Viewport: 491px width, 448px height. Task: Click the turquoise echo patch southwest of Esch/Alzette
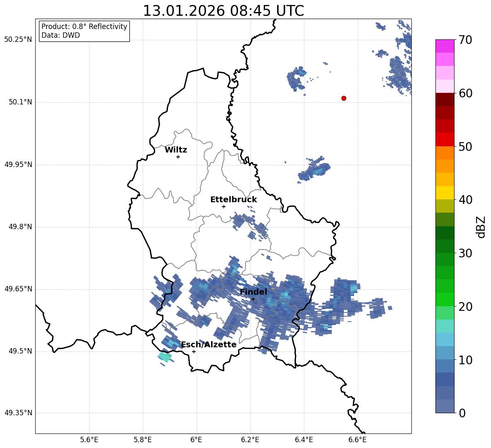[165, 357]
